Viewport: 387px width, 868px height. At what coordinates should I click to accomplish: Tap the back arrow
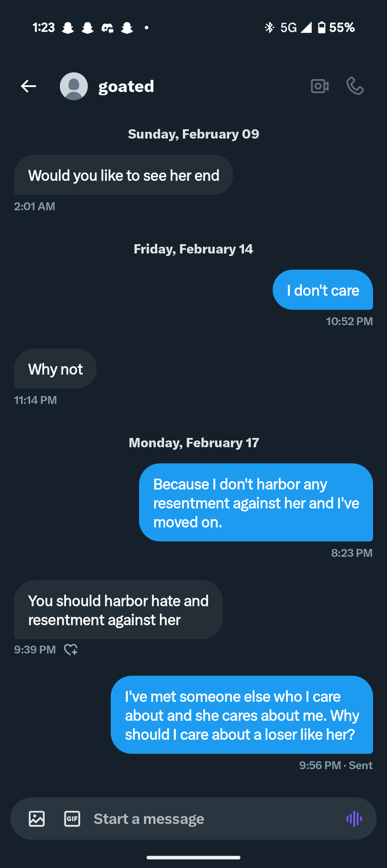29,86
